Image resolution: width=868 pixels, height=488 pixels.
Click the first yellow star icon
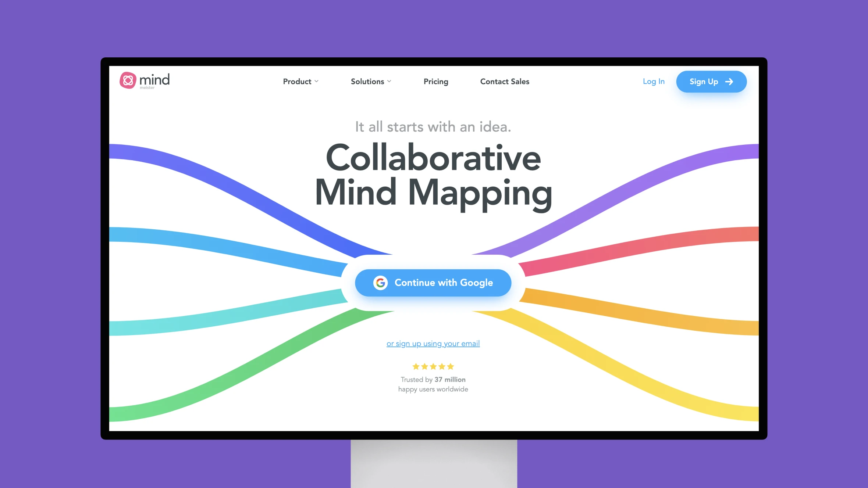(x=416, y=366)
